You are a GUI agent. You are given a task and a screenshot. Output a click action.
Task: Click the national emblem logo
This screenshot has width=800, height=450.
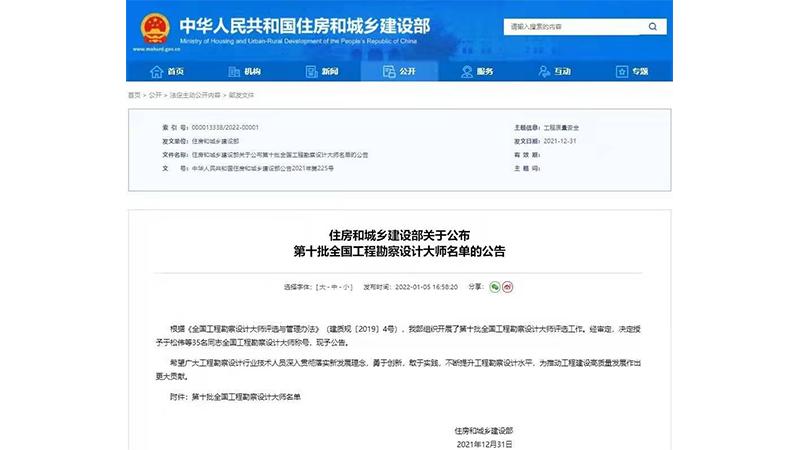[x=155, y=29]
